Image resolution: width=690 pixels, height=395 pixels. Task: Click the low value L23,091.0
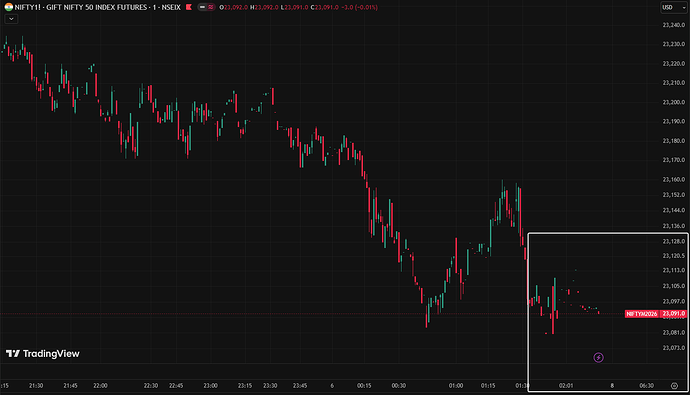(294, 7)
